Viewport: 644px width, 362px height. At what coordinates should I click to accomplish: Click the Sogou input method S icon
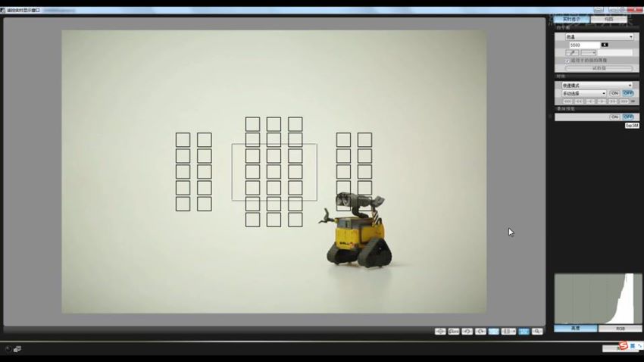coord(624,345)
